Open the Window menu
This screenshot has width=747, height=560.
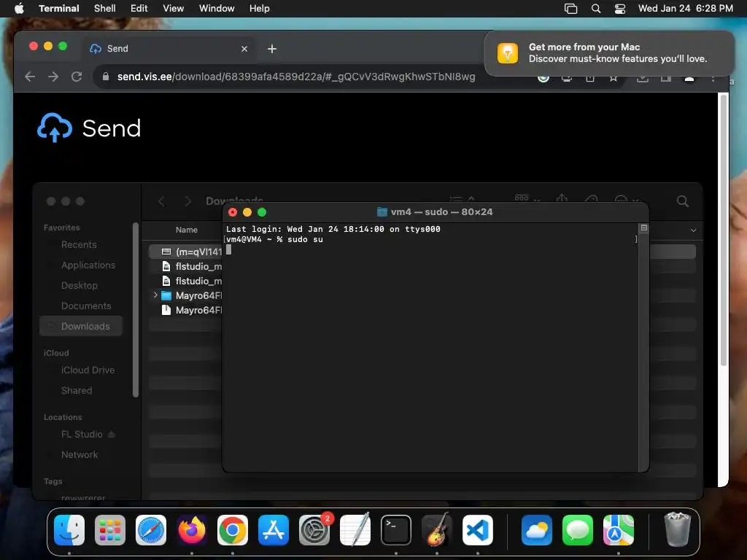[216, 8]
